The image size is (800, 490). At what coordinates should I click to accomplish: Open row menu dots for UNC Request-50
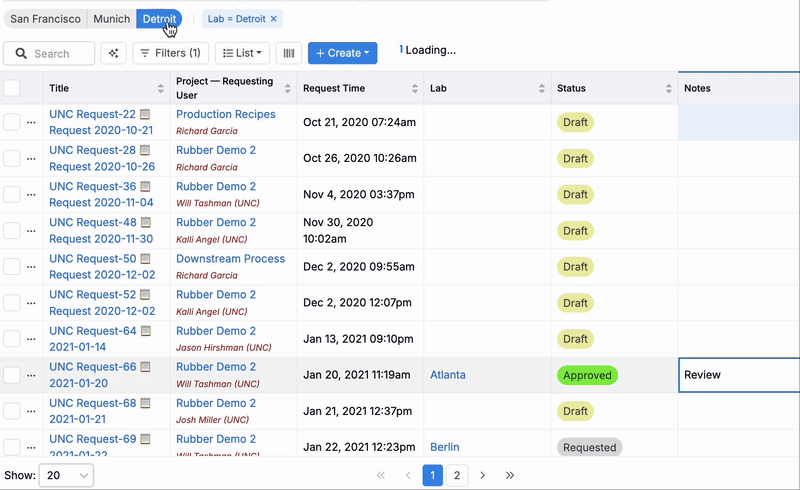tap(31, 267)
